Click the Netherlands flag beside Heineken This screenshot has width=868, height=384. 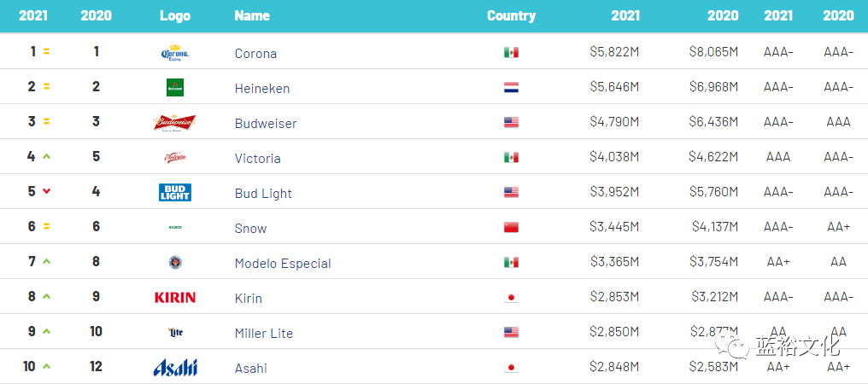point(511,88)
